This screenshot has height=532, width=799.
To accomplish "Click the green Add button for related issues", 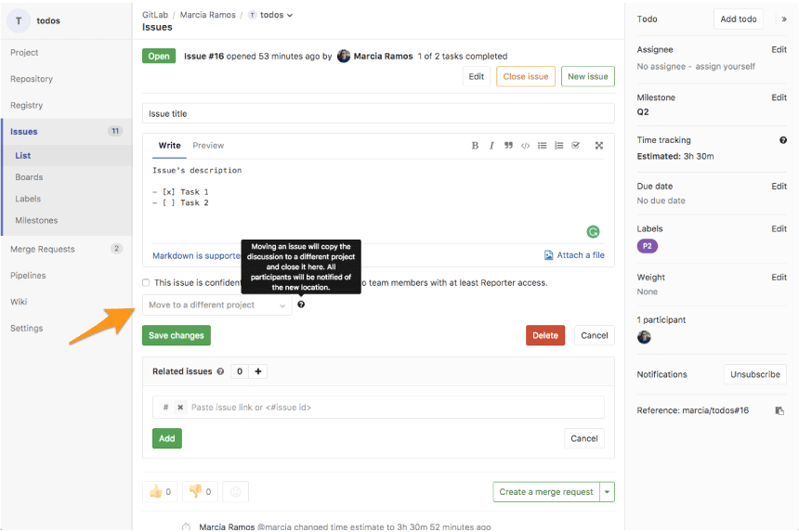I will click(167, 439).
